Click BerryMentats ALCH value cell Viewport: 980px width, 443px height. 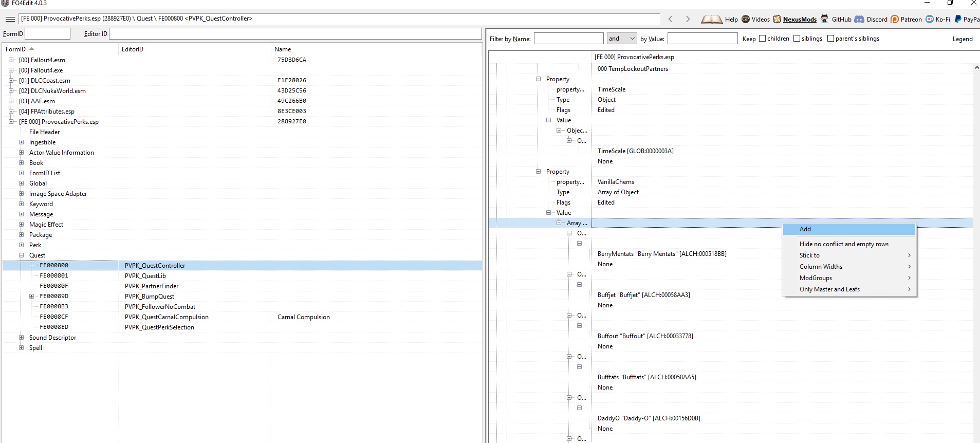click(662, 254)
